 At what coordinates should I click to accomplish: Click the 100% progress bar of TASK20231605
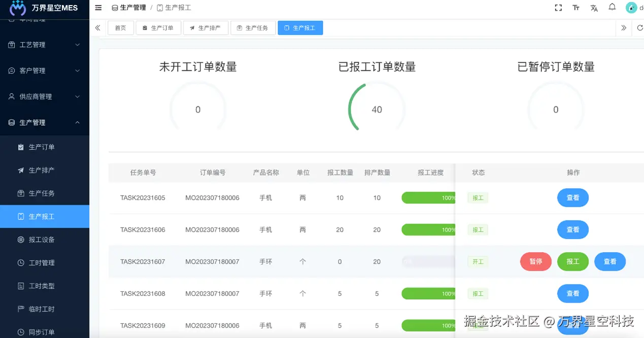click(429, 198)
